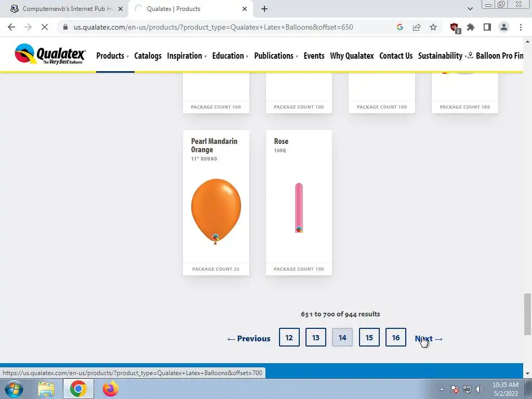Click the scrollbar up arrow
Viewport: 532px width, 399px height.
pos(527,42)
